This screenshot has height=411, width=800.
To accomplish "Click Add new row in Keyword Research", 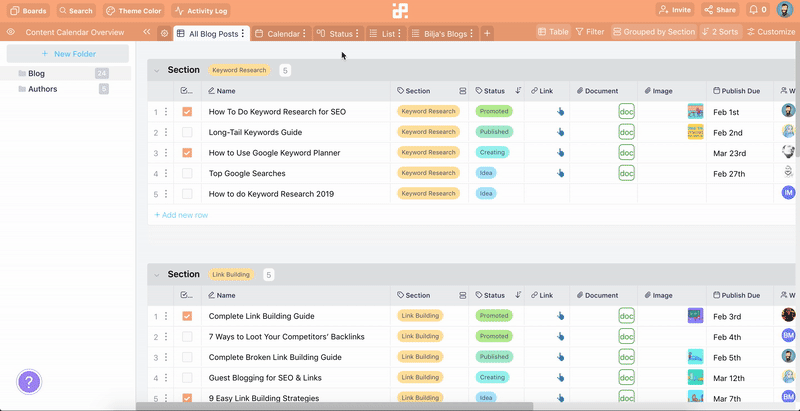I will (x=181, y=215).
